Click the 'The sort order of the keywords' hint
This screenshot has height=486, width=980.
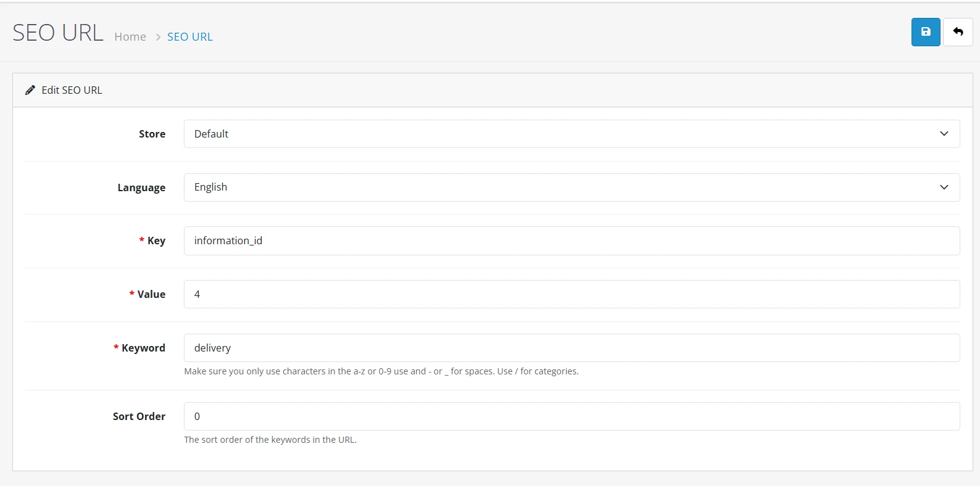[x=270, y=440]
